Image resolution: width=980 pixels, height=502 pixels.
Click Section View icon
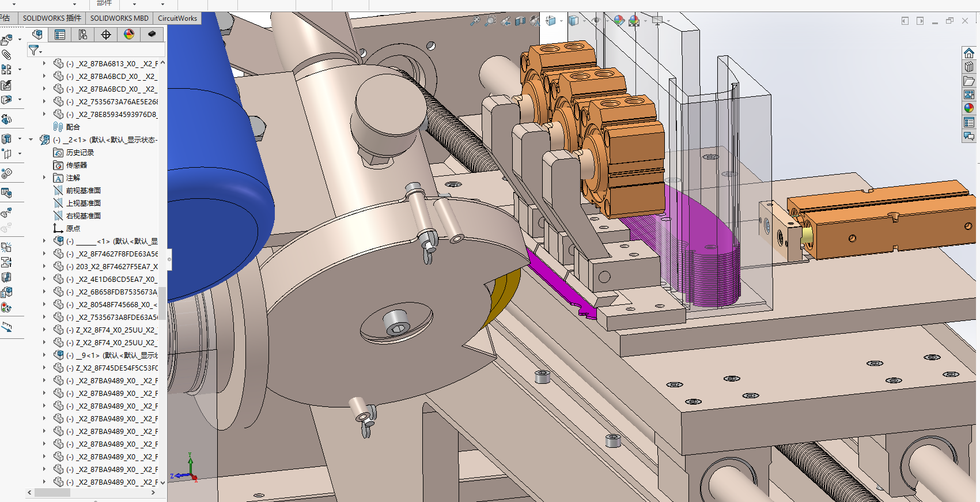pyautogui.click(x=520, y=21)
